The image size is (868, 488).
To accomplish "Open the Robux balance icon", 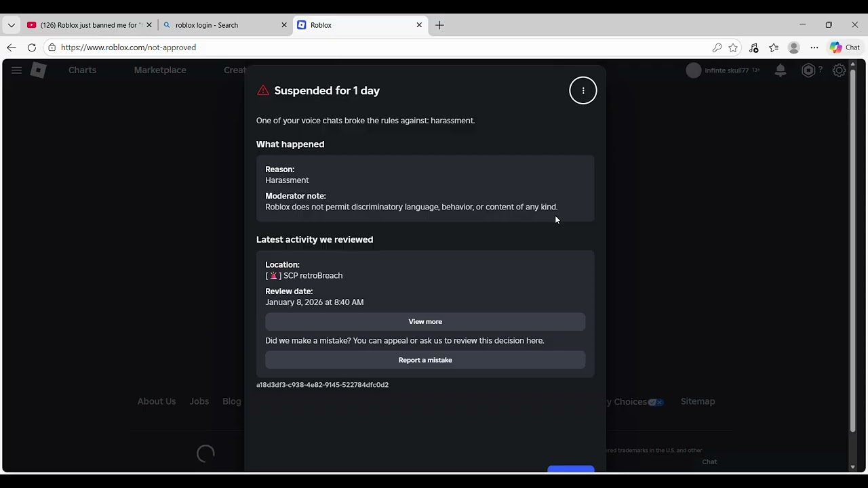I will tap(808, 70).
